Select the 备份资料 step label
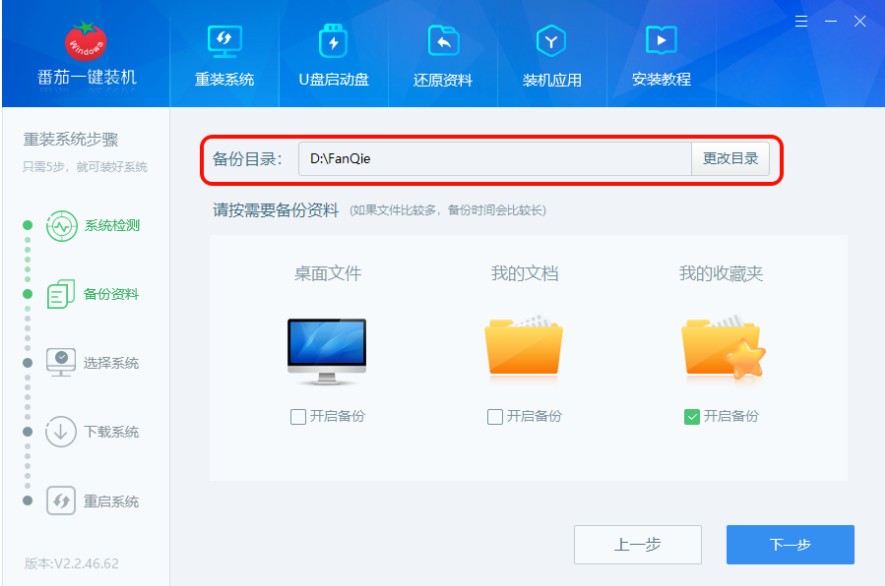This screenshot has width=885, height=586. pyautogui.click(x=111, y=294)
